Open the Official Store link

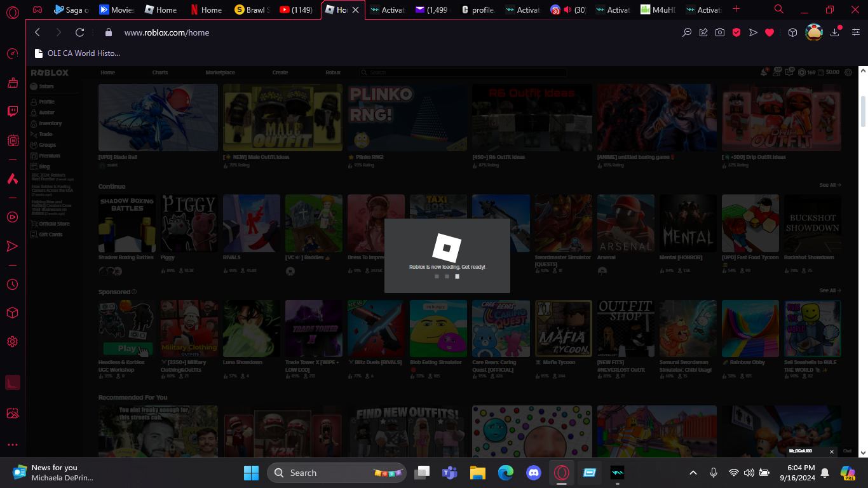coord(54,224)
